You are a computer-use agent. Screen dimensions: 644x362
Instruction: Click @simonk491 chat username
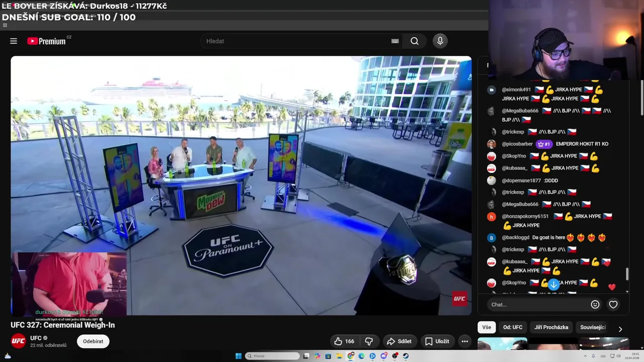coord(516,89)
